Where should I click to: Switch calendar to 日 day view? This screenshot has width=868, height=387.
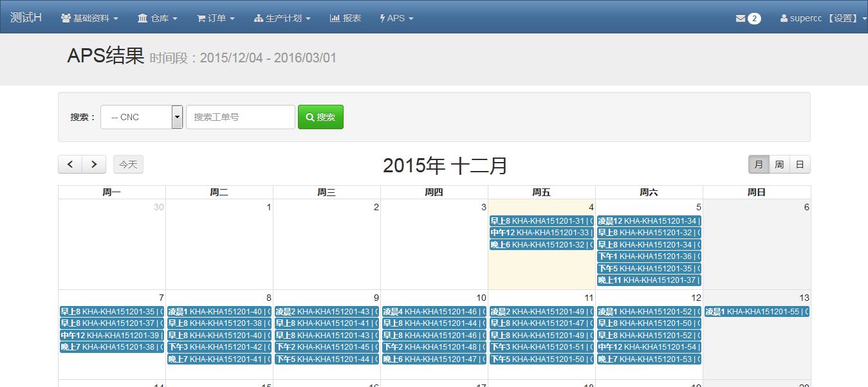800,165
